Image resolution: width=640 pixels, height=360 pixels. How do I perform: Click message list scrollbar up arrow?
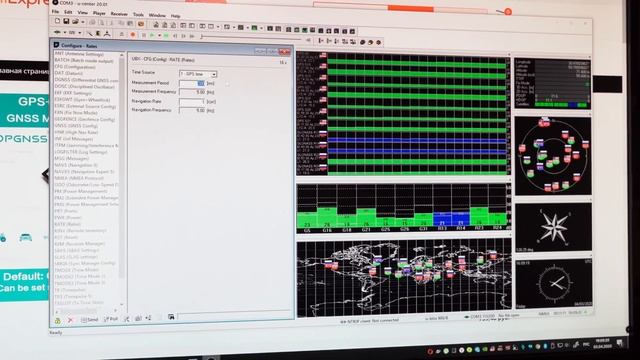pyautogui.click(x=121, y=55)
